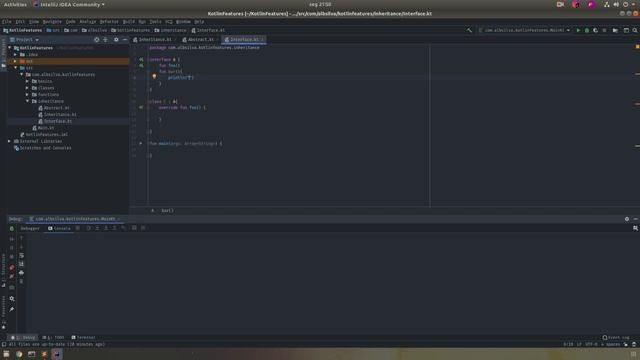Click Step Over icon in debugger toolbar
640x360 pixels.
pos(89,228)
